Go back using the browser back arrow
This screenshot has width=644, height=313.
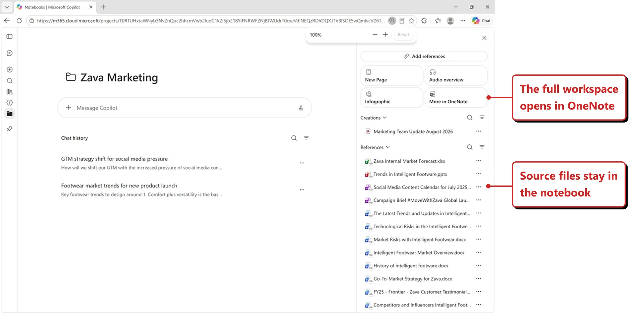click(7, 21)
